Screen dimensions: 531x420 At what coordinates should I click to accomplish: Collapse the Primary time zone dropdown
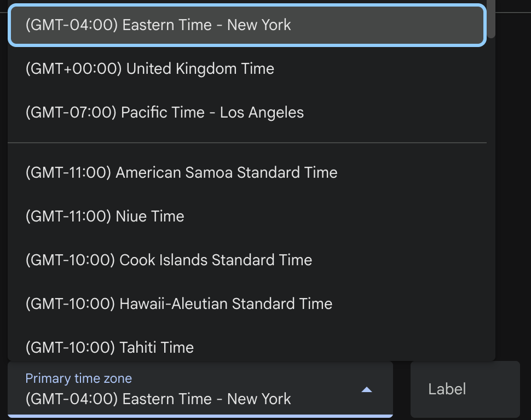click(x=367, y=389)
